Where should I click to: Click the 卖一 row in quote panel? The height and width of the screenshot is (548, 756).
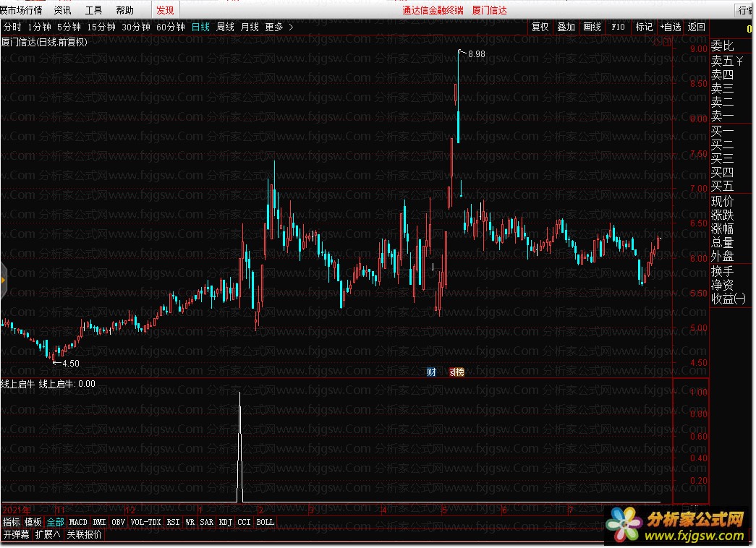click(x=722, y=116)
